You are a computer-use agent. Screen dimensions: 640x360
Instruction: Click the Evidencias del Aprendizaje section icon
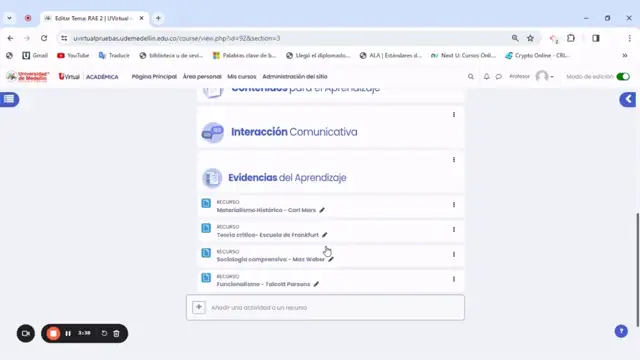tap(212, 178)
